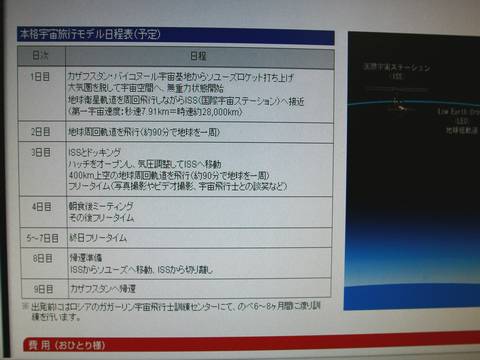The image size is (480, 360).
Task: Click the Baikonur Soyuz launch itinerary text
Action: pos(181,77)
